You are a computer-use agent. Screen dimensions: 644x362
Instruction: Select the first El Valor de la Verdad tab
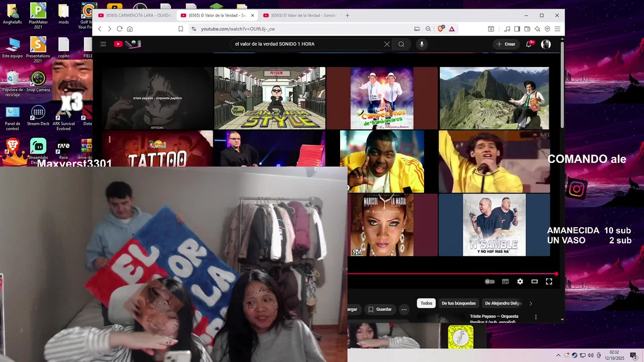coord(217,15)
